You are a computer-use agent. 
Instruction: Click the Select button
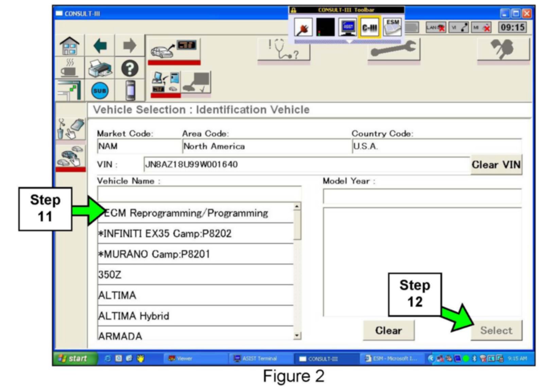(x=496, y=330)
